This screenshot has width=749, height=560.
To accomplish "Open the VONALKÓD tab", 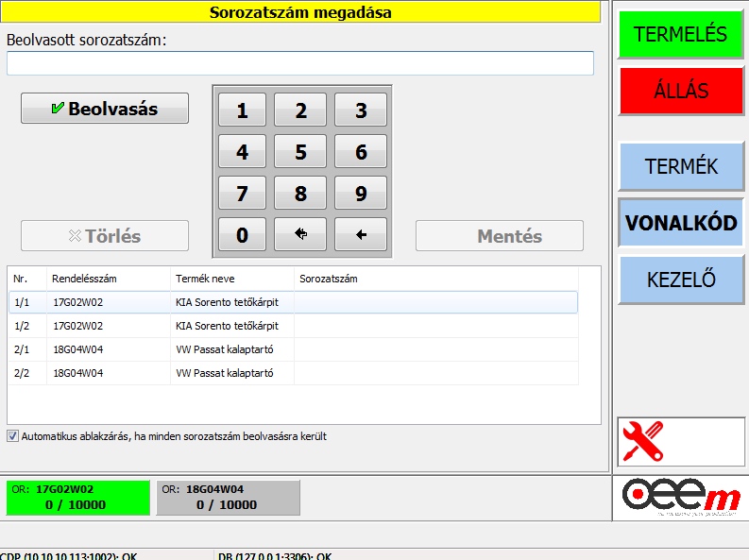I will tap(680, 223).
